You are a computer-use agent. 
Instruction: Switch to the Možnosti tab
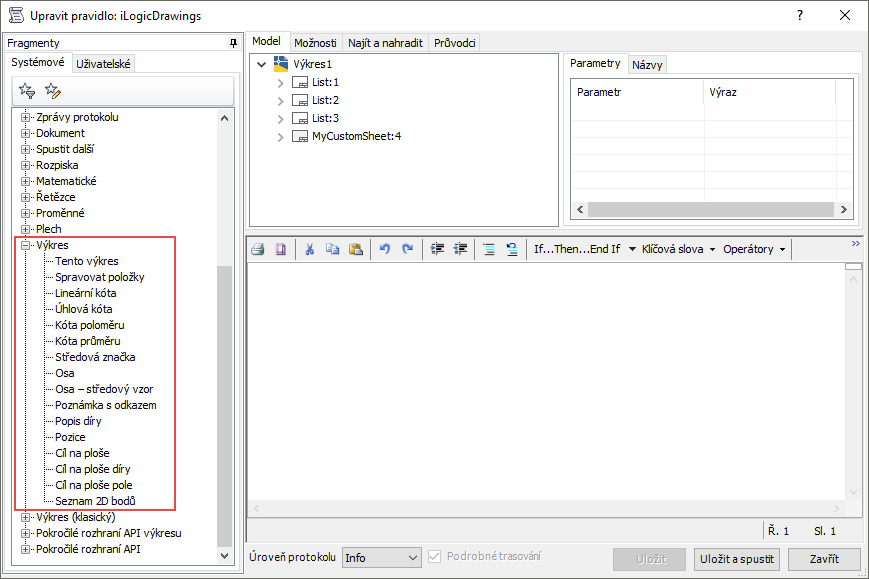pos(315,43)
